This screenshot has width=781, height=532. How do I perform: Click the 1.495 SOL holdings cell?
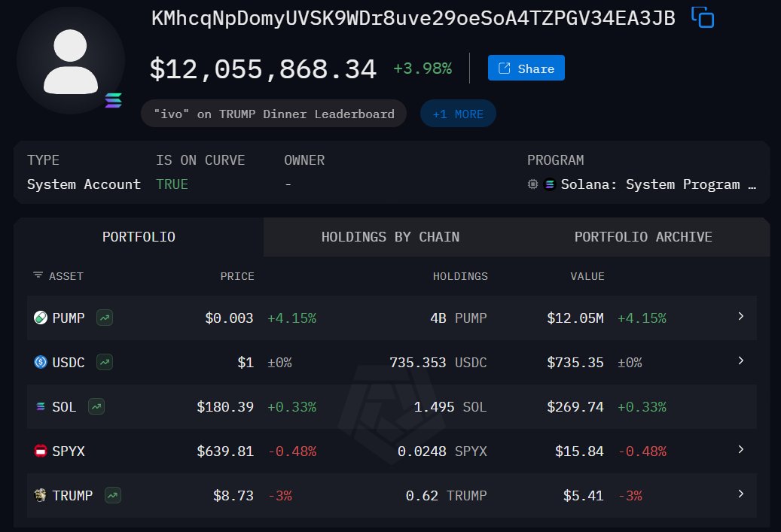point(450,407)
